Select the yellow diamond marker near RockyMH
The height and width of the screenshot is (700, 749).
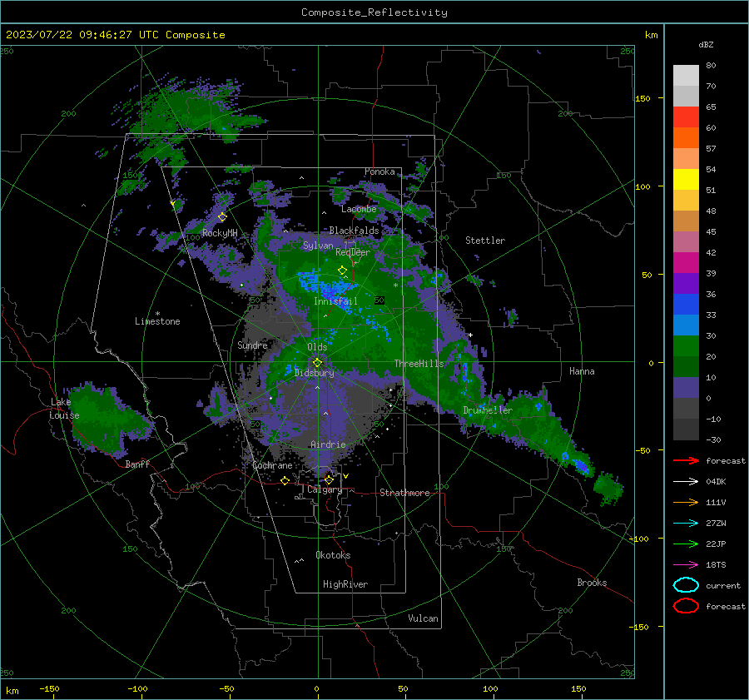click(222, 217)
